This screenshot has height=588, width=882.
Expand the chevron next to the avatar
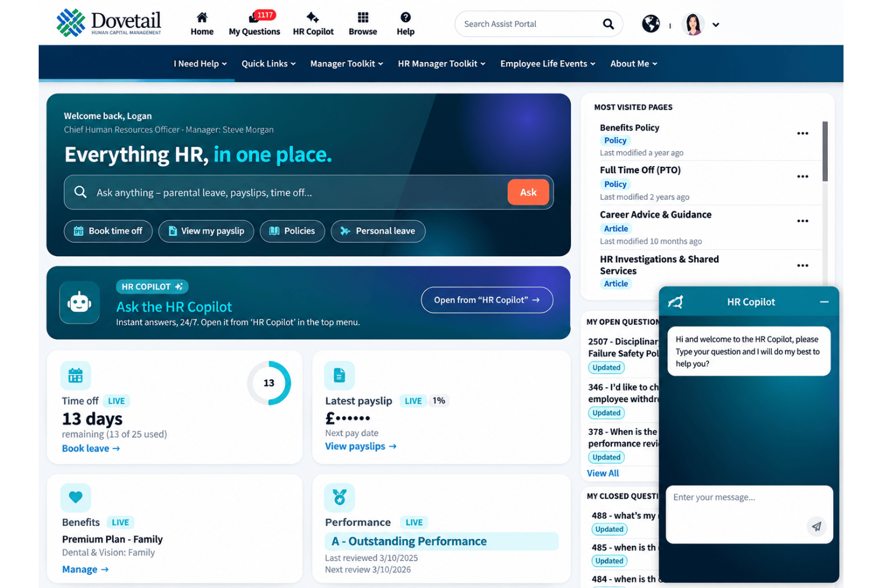point(716,25)
